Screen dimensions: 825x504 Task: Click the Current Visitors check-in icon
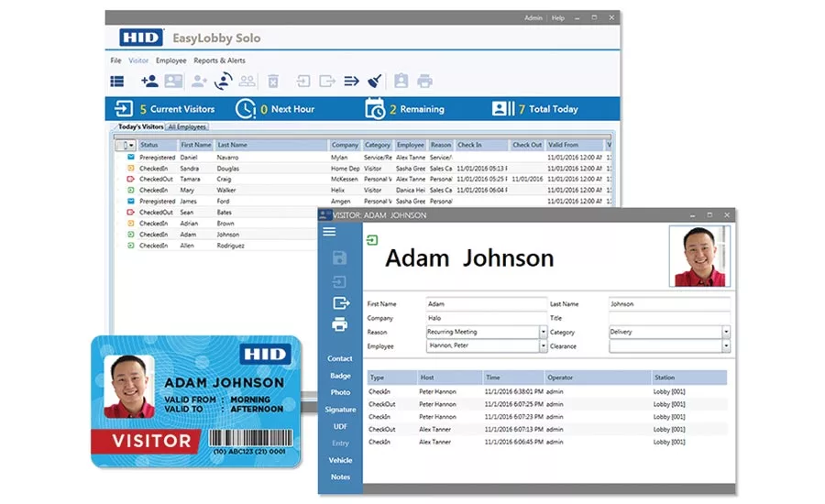tap(124, 109)
